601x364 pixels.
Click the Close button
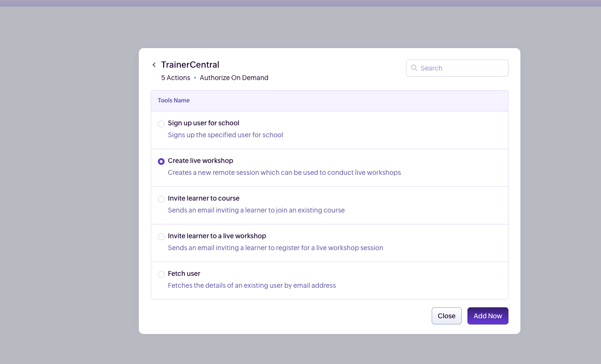[446, 316]
